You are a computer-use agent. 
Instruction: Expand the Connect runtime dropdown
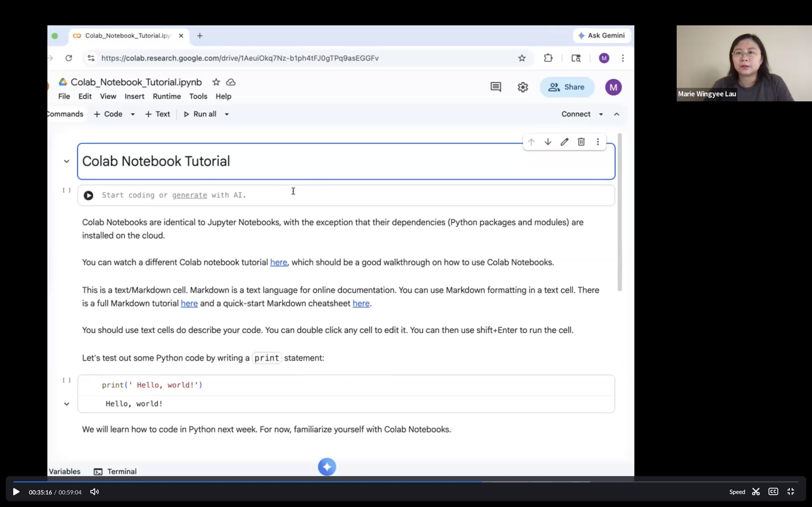coord(601,114)
